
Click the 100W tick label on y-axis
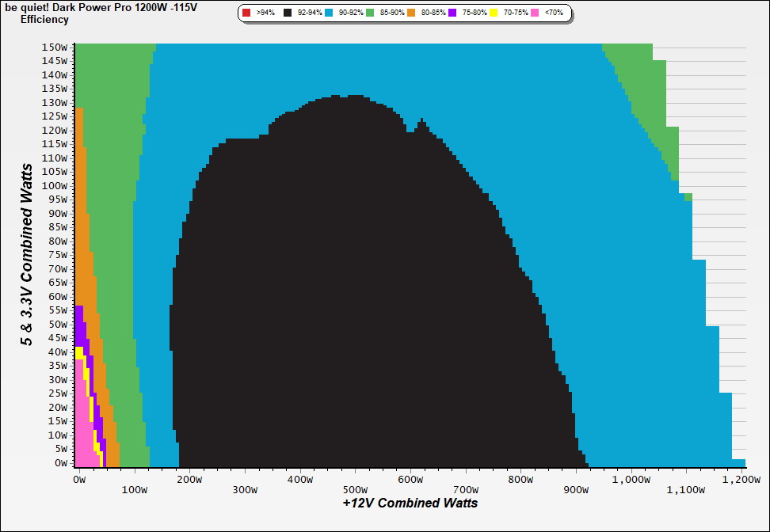[55, 185]
